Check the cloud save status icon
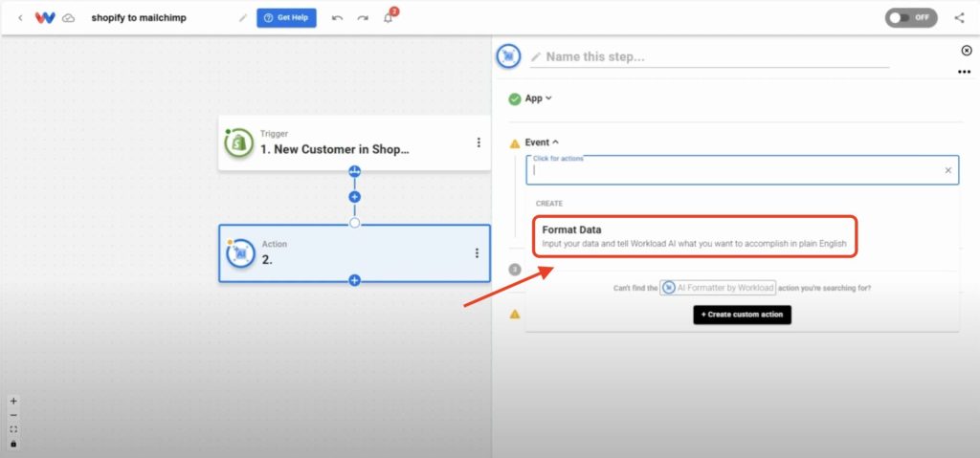Screen dimensions: 980x458 (69, 18)
